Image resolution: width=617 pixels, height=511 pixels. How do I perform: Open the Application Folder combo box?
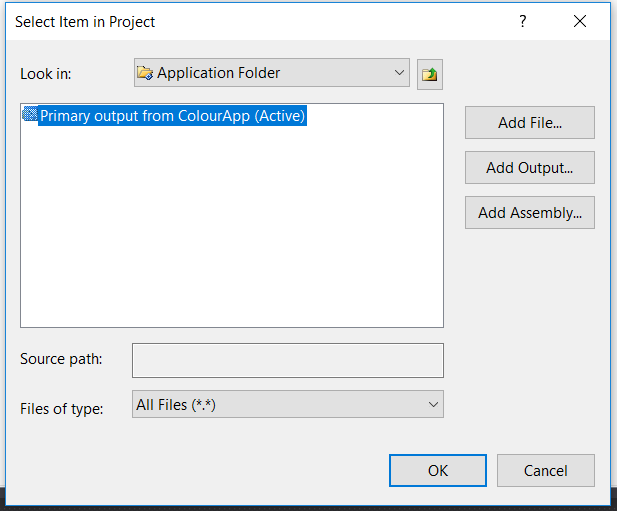point(272,73)
